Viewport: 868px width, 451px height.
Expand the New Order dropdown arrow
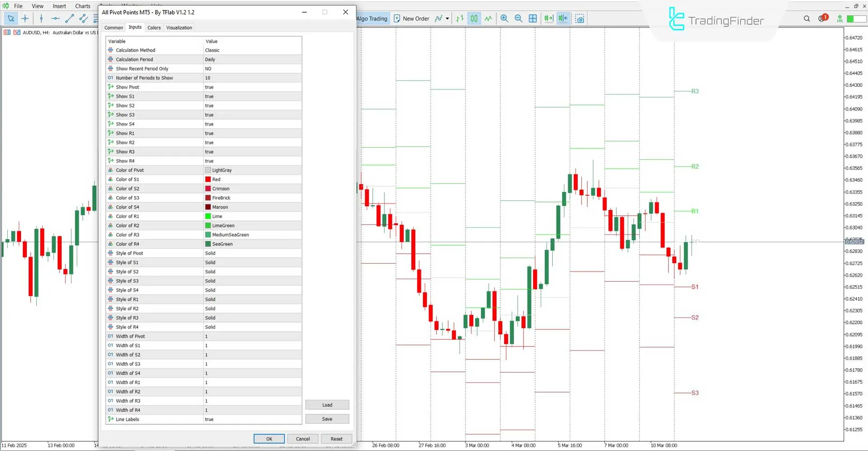447,19
